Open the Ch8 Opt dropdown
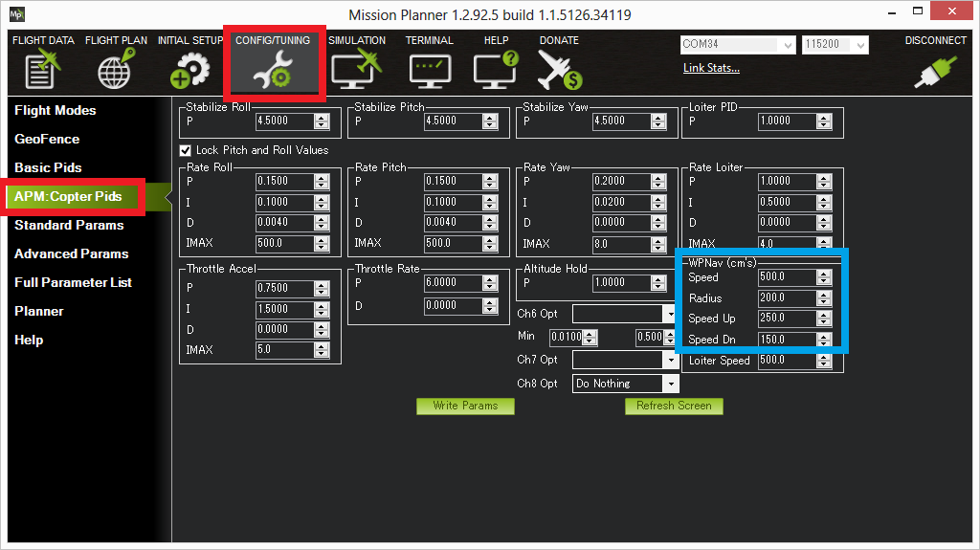980x550 pixels. [x=671, y=384]
